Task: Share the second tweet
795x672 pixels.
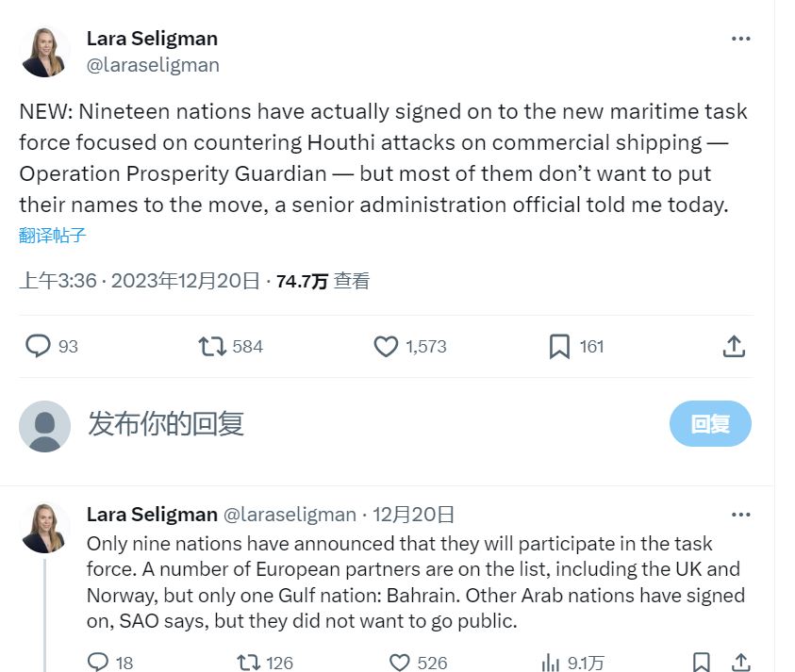Action: click(x=741, y=663)
